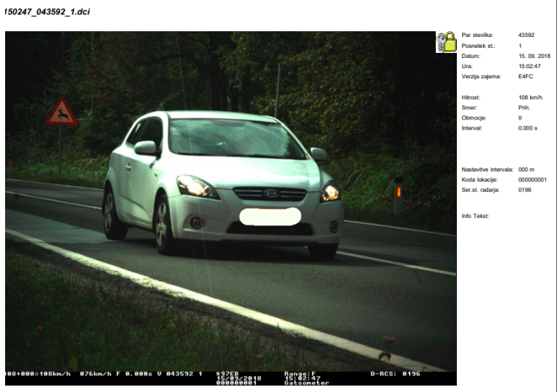The image size is (557, 392).
Task: Click the Nastavitve intervala value 000 m
Action: 526,170
